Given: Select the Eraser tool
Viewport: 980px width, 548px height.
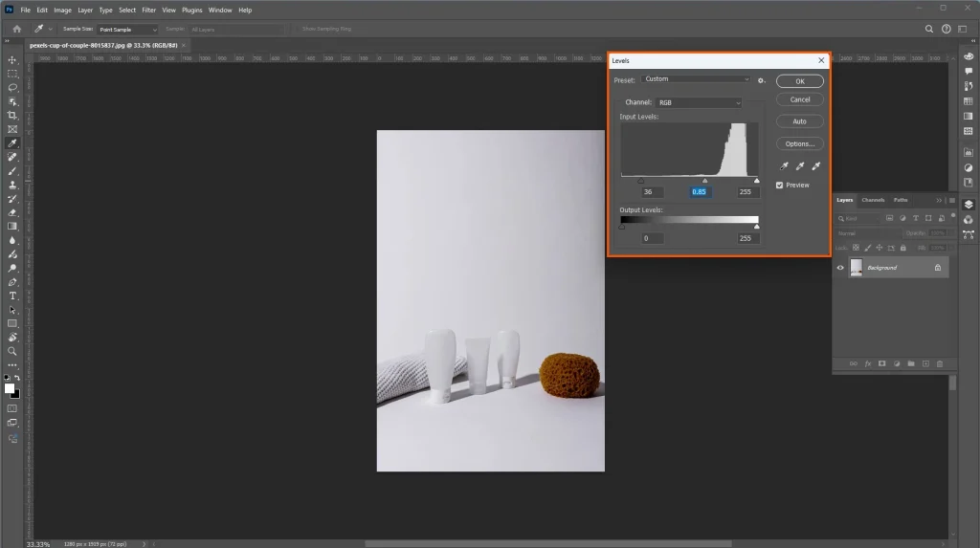Looking at the screenshot, I should click(11, 212).
